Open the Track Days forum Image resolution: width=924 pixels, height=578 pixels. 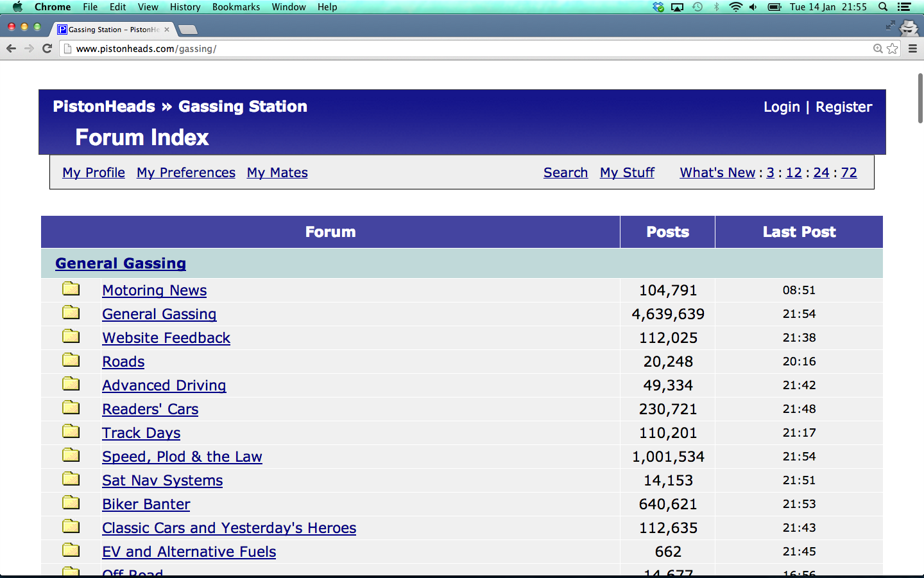coord(141,433)
